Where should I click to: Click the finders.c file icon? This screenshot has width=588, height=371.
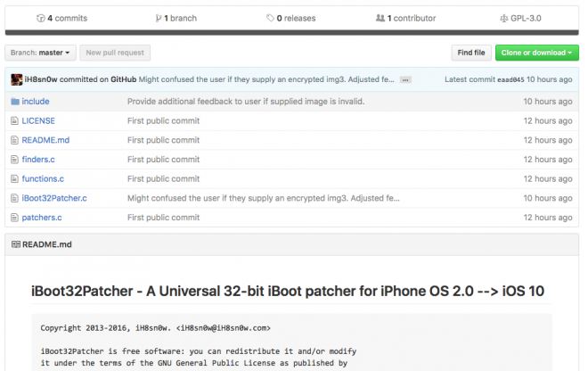(x=14, y=160)
